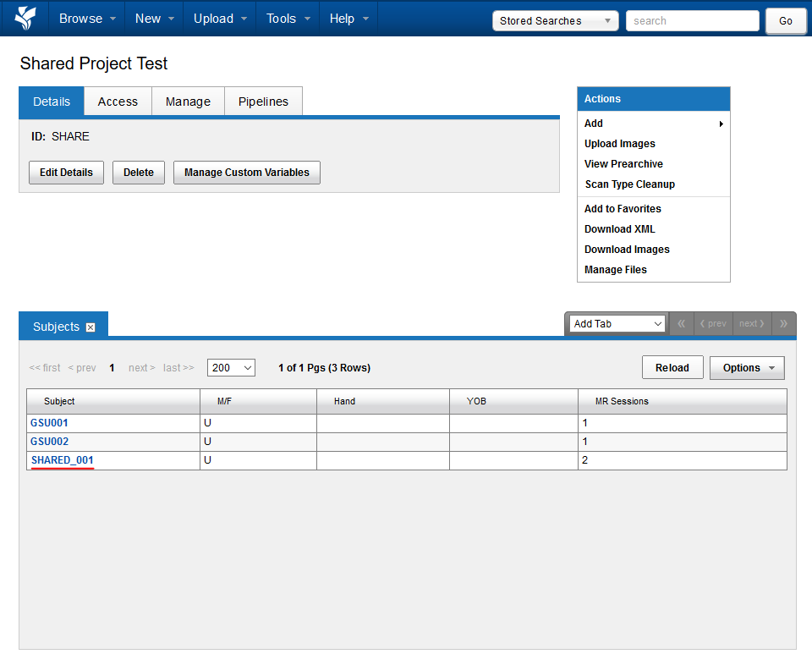The height and width of the screenshot is (665, 812).
Task: Switch to the Access tab
Action: 118,102
